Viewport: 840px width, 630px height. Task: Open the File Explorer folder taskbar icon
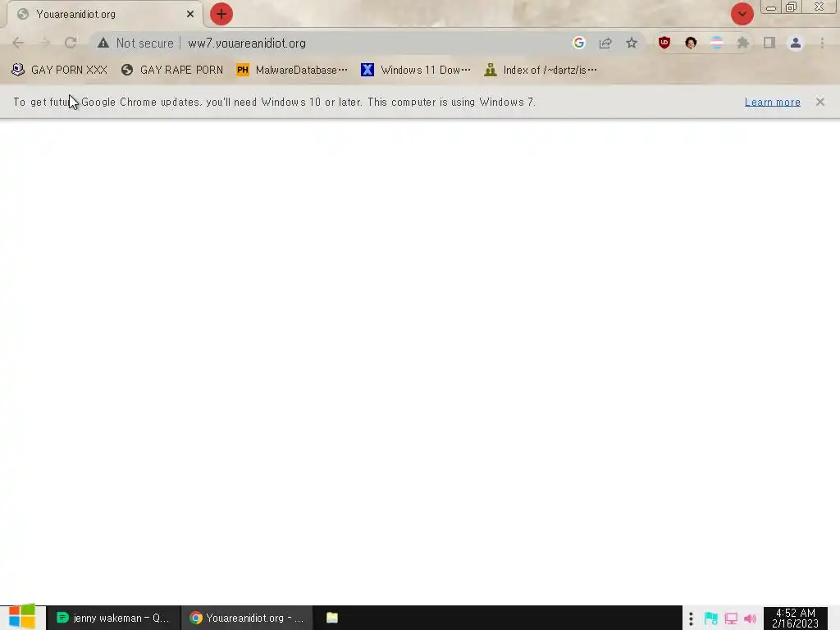(332, 618)
